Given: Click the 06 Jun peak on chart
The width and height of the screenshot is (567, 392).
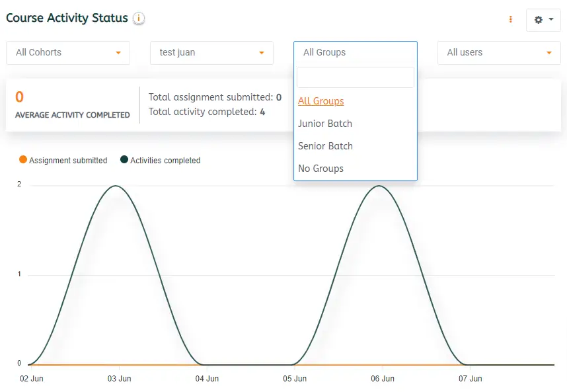Looking at the screenshot, I should [380, 186].
